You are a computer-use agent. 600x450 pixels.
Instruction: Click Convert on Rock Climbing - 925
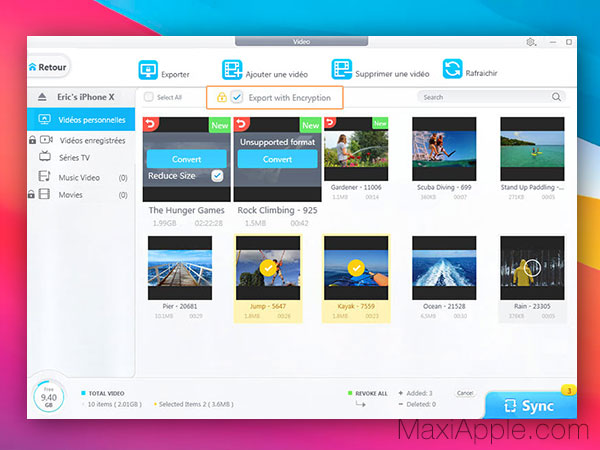[277, 159]
